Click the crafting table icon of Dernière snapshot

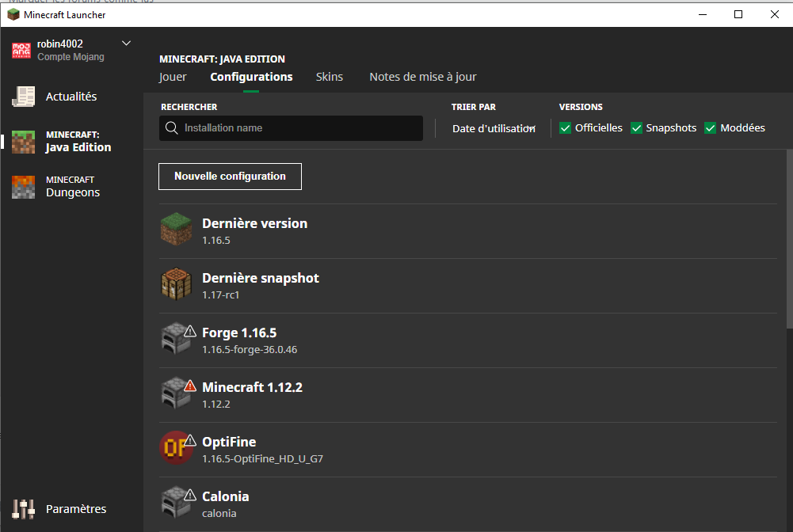point(176,284)
